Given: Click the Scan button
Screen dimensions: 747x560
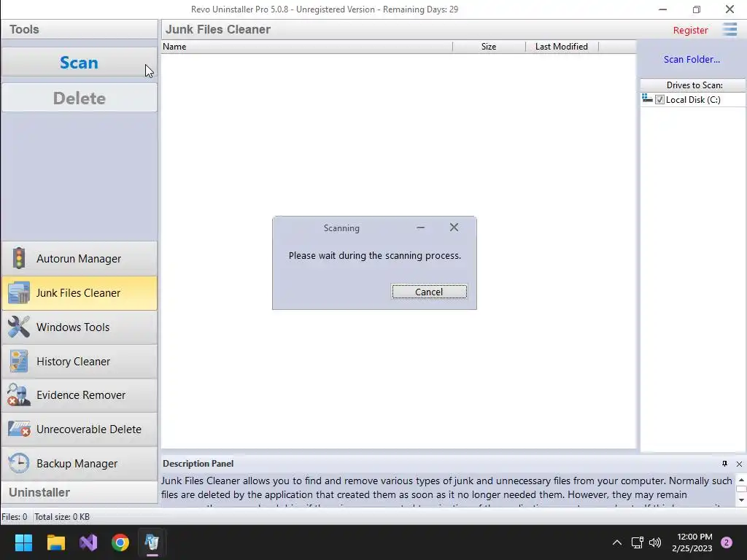Looking at the screenshot, I should point(79,63).
